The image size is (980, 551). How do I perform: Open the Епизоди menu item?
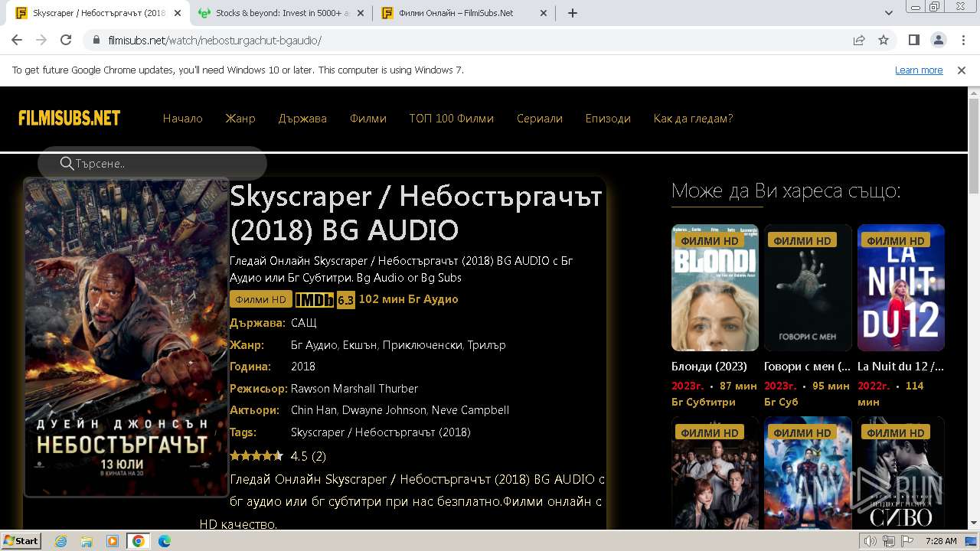pyautogui.click(x=608, y=118)
